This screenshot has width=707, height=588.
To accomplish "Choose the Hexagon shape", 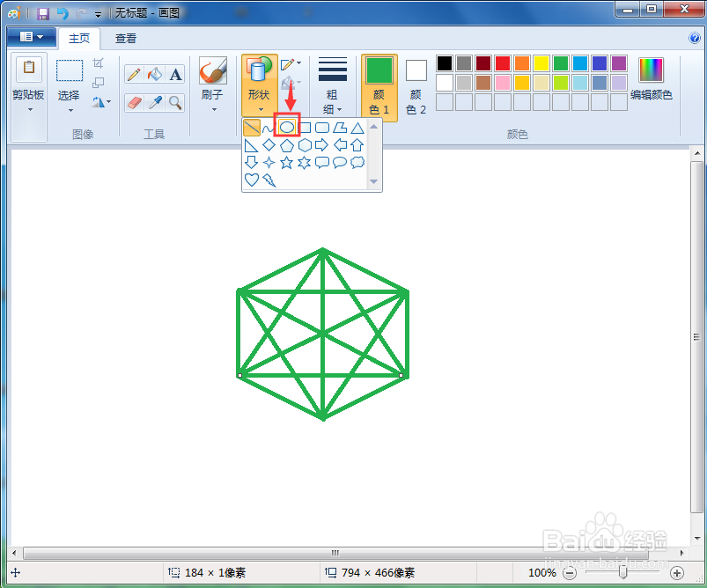I will [x=305, y=145].
